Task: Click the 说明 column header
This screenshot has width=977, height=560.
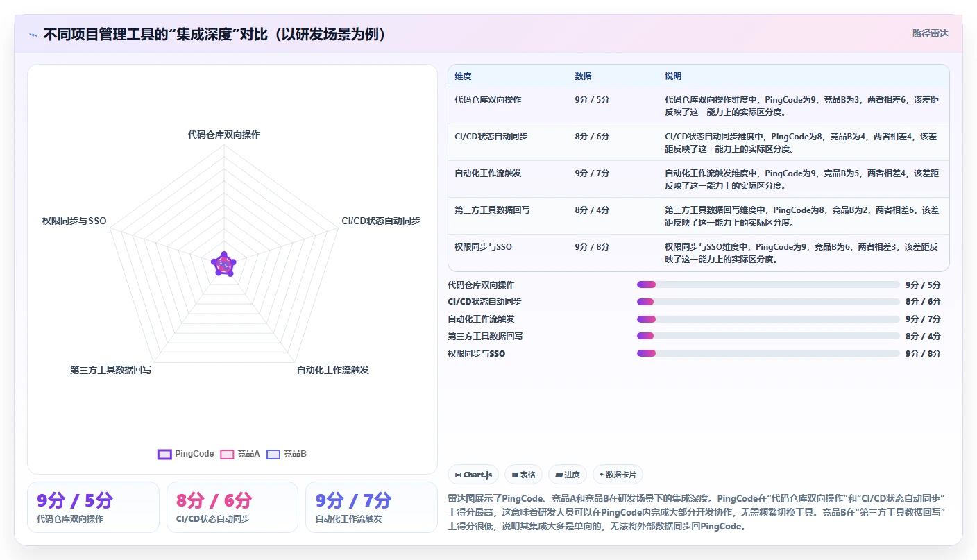Action: click(673, 76)
